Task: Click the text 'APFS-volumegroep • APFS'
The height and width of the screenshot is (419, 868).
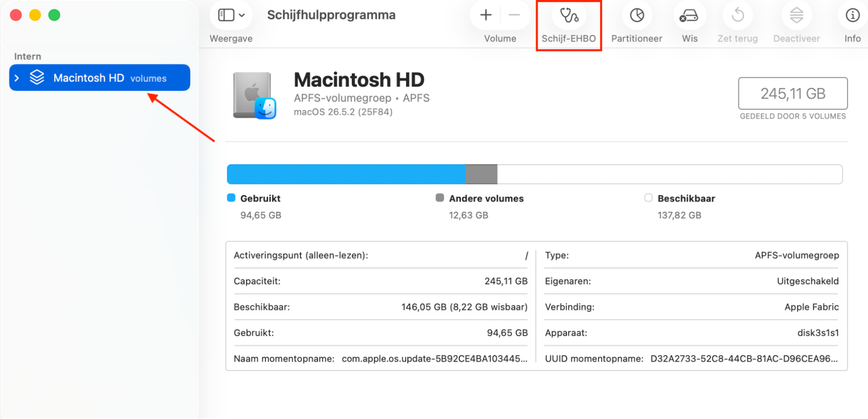Action: (362, 98)
